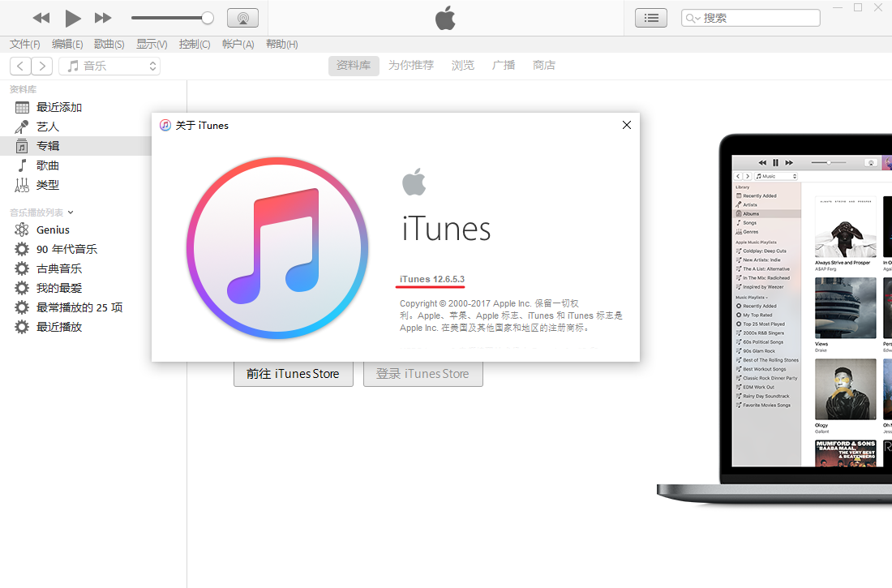Viewport: 892px width, 588px height.
Task: Click the gear icon beside 90 年代音乐
Action: click(22, 249)
